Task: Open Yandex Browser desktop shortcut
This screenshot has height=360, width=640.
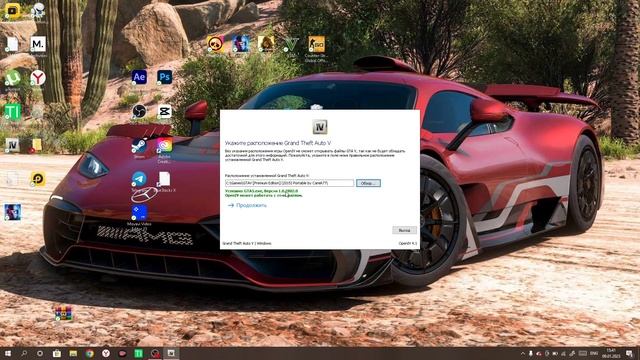Action: (x=38, y=78)
